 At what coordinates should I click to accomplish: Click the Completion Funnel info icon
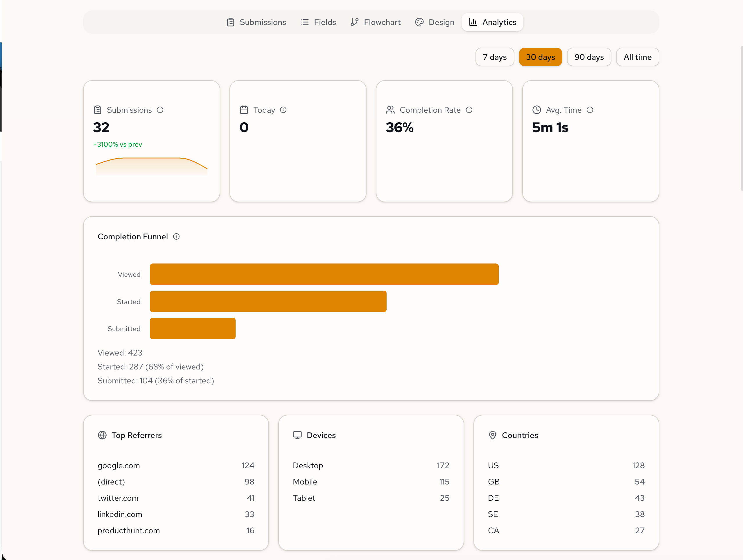pos(176,236)
